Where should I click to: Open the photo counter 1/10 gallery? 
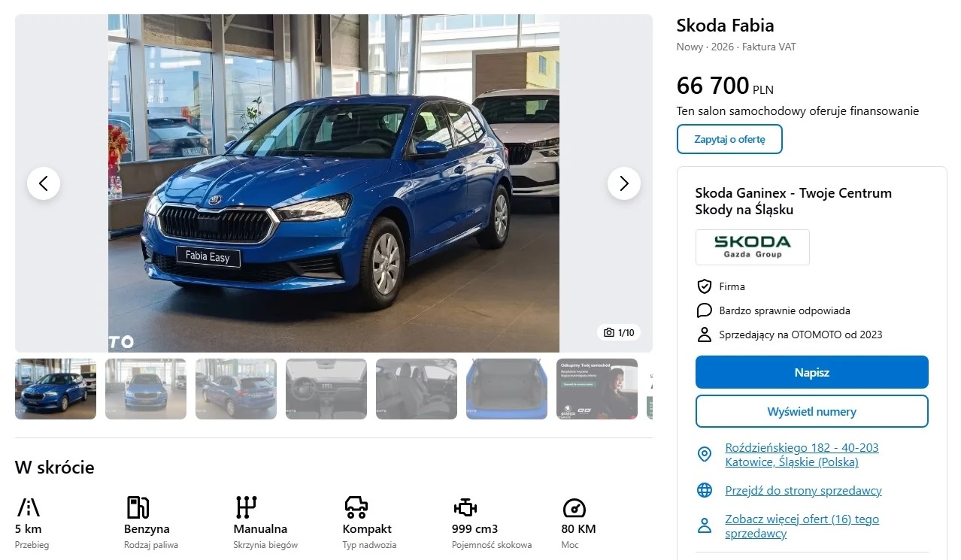(620, 332)
